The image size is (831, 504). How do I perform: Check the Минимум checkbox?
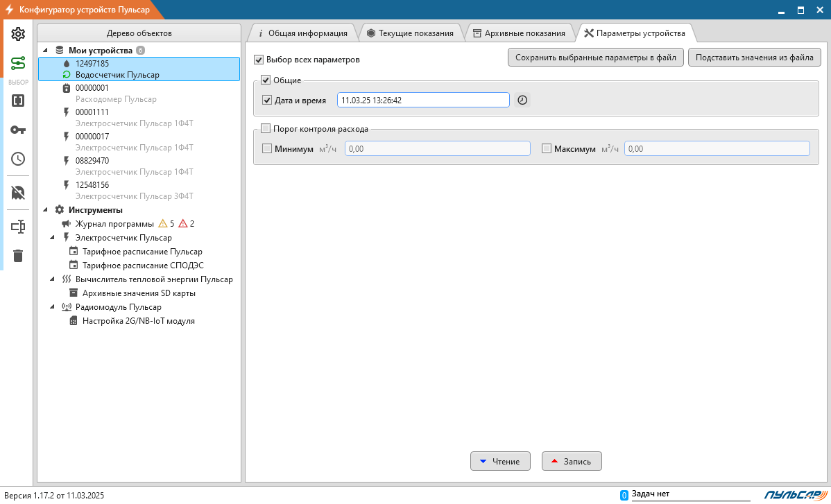(267, 149)
